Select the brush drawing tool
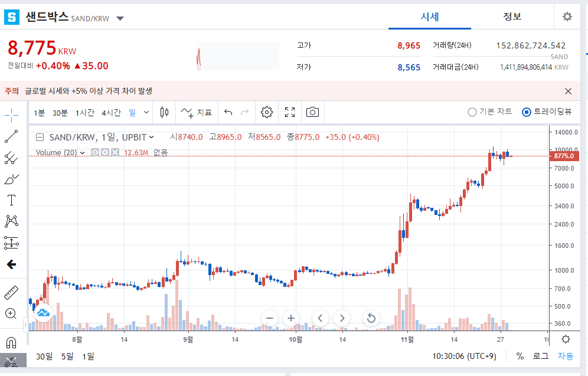This screenshot has width=588, height=376. [11, 179]
